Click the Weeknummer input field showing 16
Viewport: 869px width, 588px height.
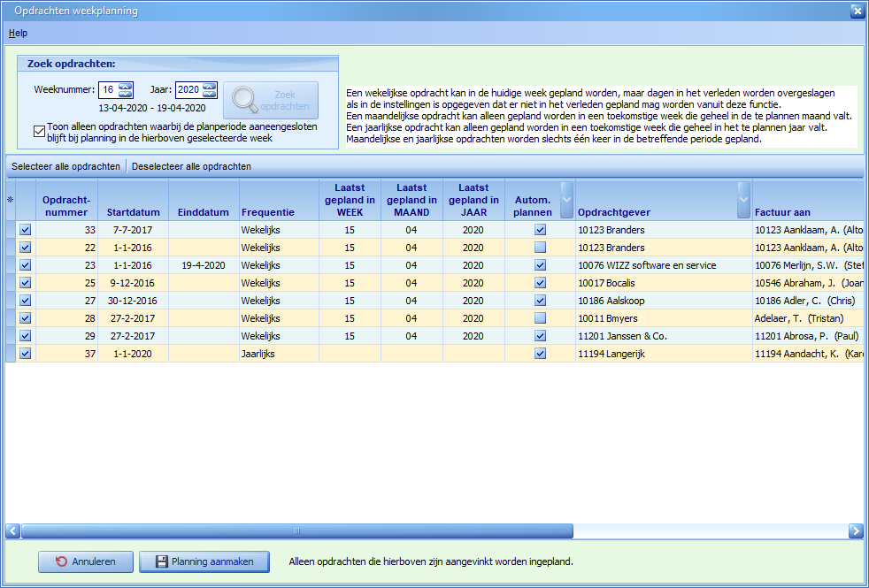point(109,89)
